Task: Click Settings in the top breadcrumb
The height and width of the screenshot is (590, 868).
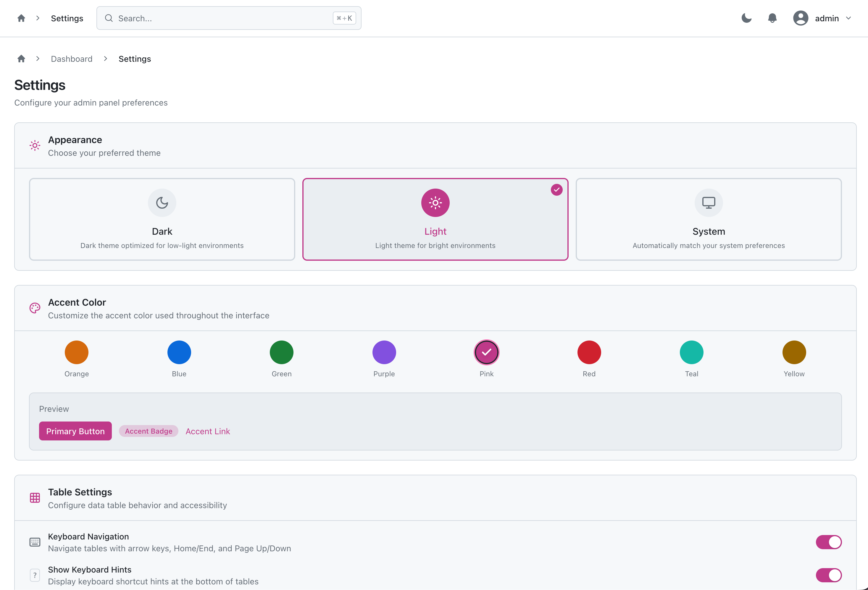Action: tap(67, 18)
